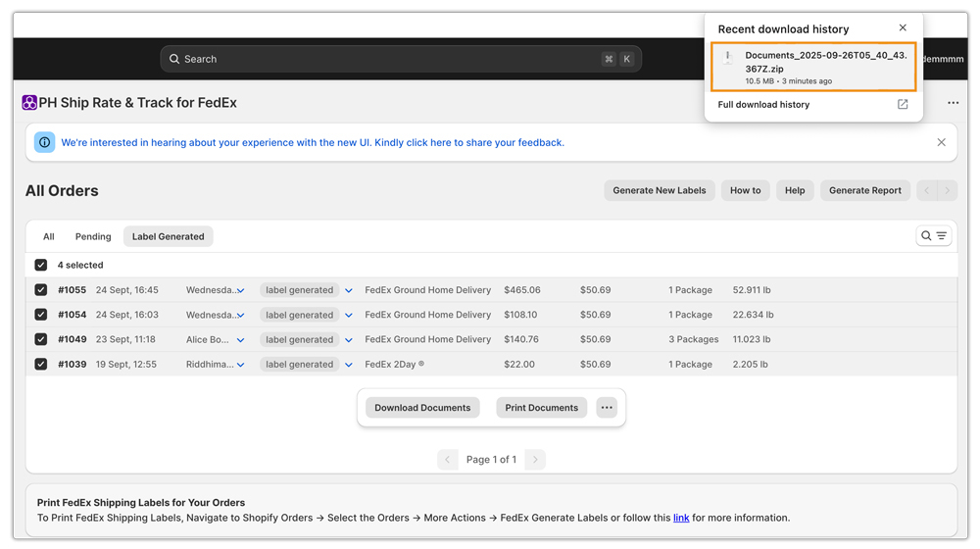The image size is (980, 549).
Task: Uncheck the select-all '4 selected' checkbox
Action: click(x=41, y=265)
